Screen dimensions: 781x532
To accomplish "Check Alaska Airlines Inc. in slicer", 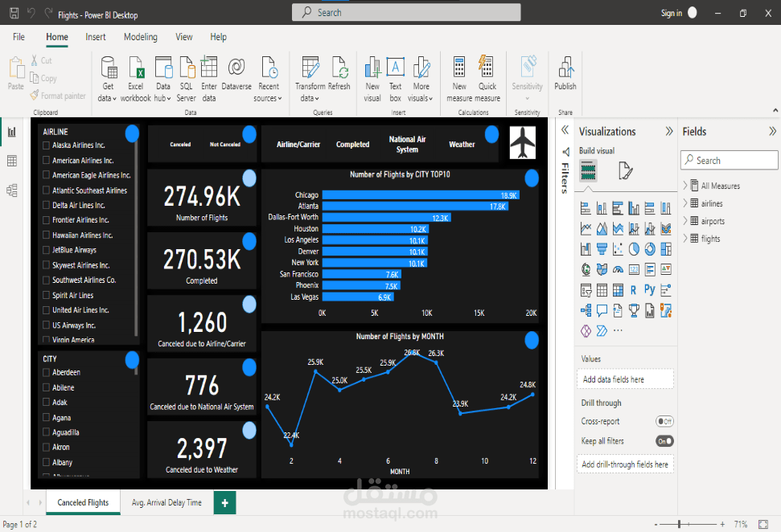I will [x=47, y=145].
